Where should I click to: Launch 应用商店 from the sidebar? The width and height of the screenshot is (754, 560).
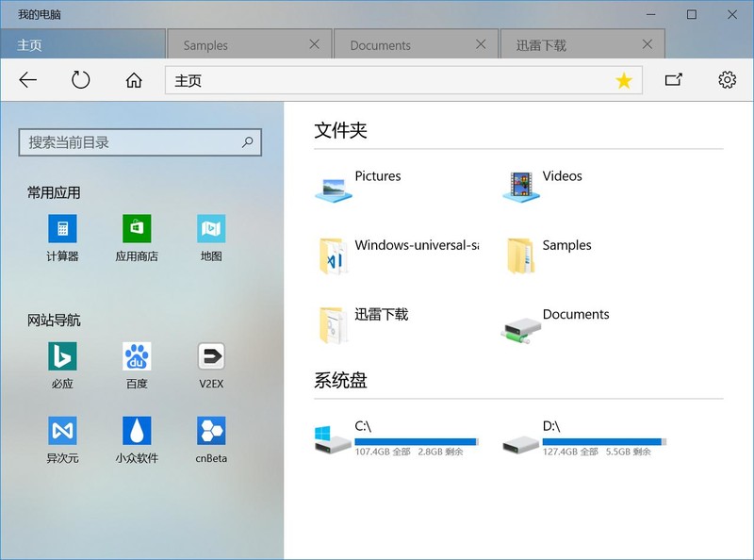coord(136,229)
